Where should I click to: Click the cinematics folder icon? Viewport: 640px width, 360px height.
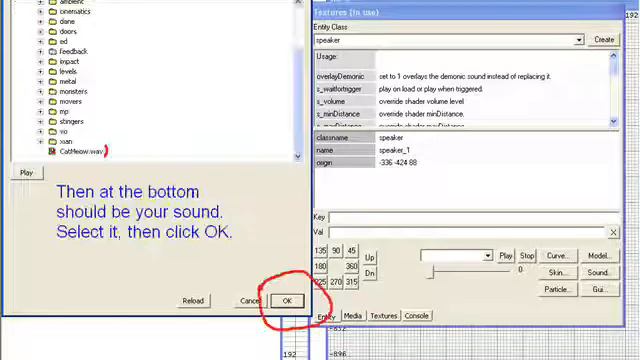[53, 11]
